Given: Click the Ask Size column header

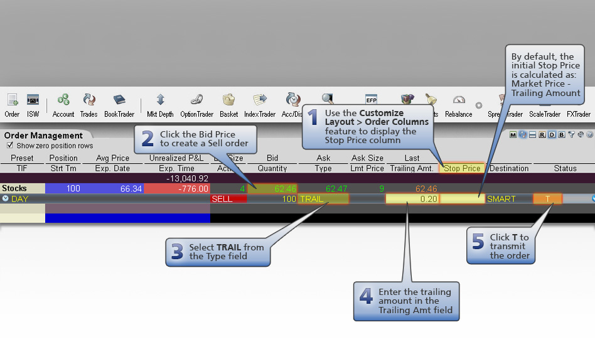Looking at the screenshot, I should click(x=367, y=158).
